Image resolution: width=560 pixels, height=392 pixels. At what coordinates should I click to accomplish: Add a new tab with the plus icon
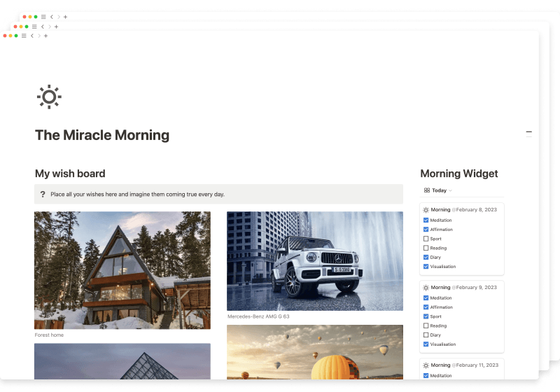pyautogui.click(x=45, y=36)
